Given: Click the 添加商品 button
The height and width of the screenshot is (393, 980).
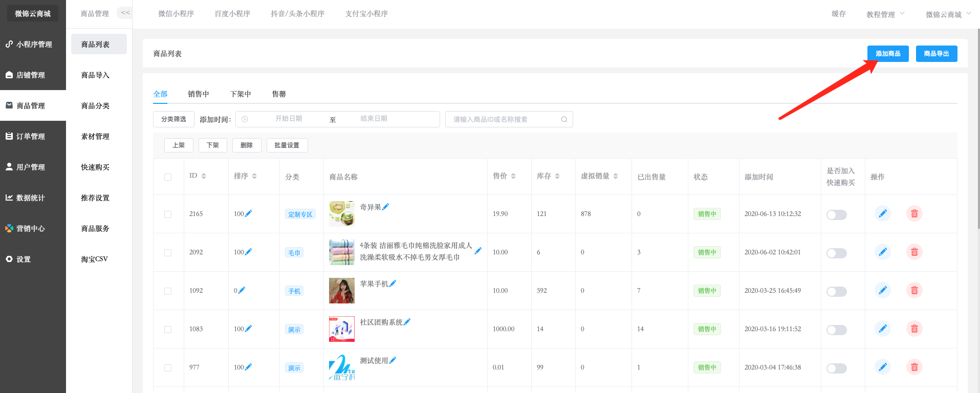Looking at the screenshot, I should coord(888,54).
